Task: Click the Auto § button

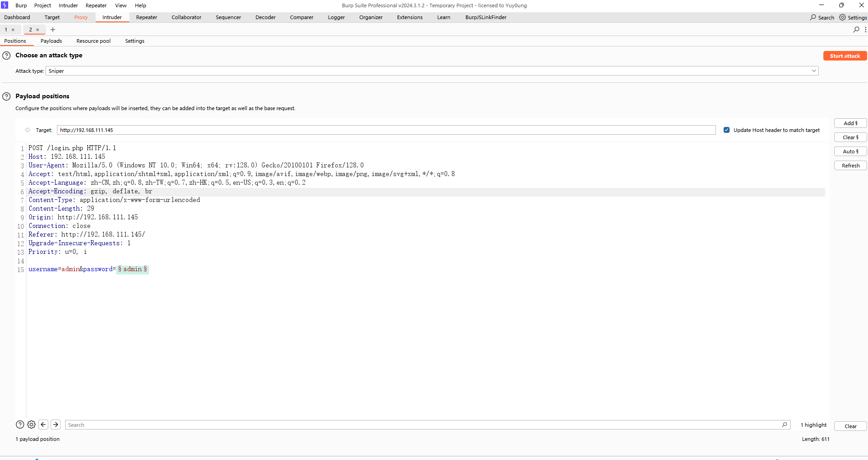Action: [850, 152]
